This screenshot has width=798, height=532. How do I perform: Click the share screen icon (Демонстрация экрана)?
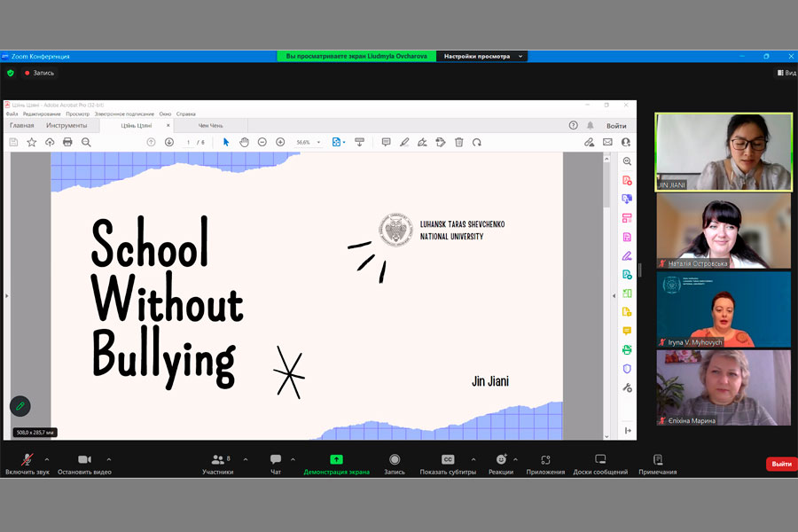(x=336, y=459)
